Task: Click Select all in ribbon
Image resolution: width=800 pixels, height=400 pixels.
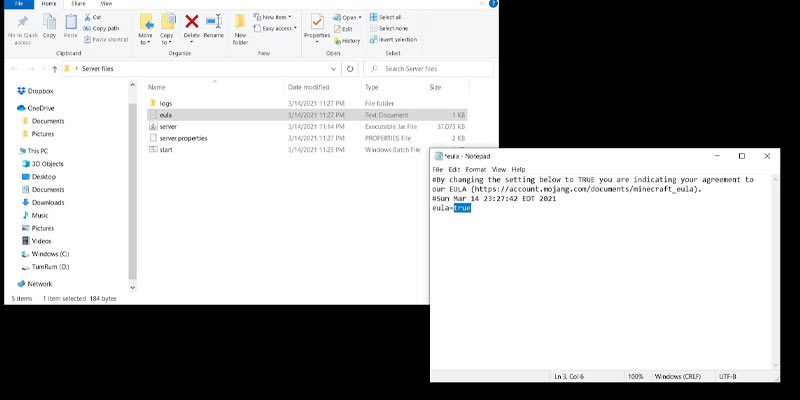Action: pos(386,17)
